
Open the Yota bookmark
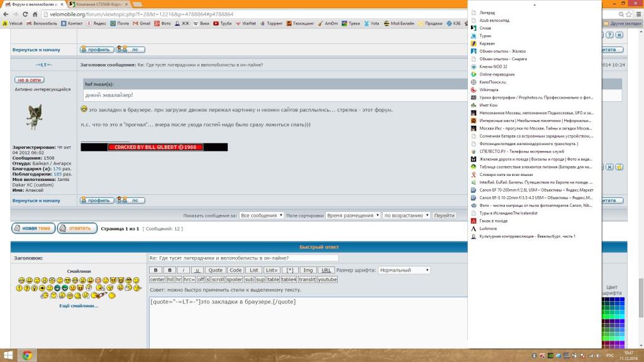[371, 23]
